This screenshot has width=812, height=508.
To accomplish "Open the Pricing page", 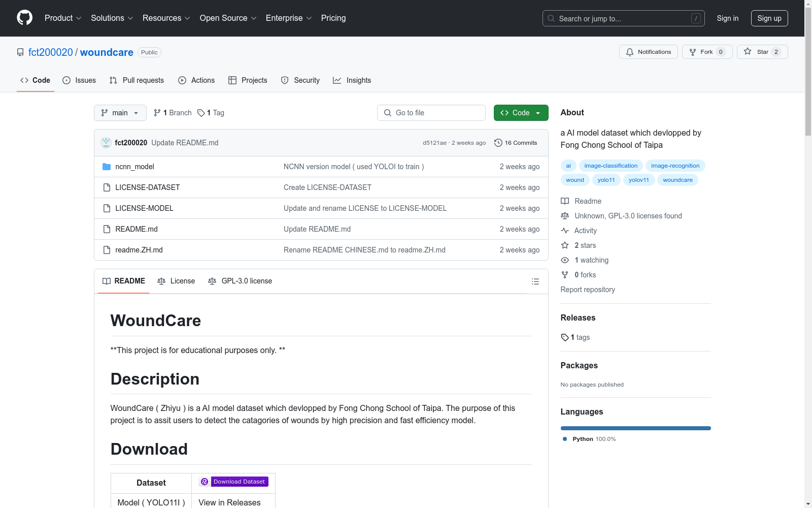I will (x=333, y=18).
